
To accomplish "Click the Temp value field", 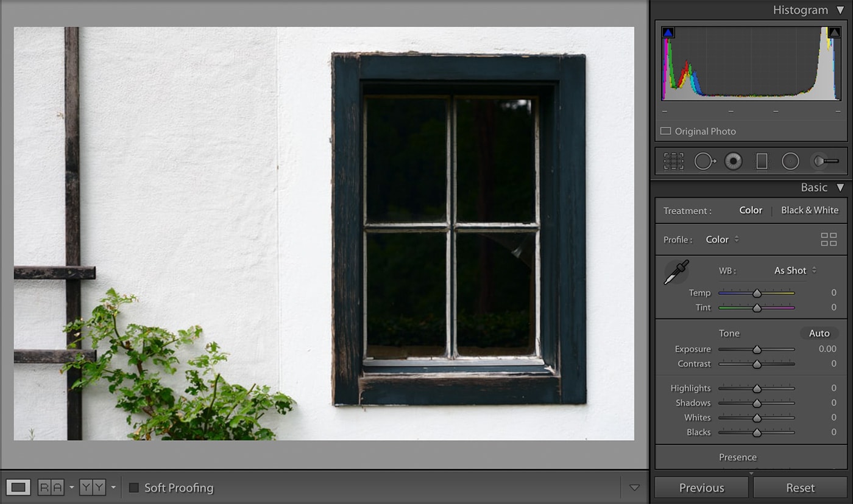I will [834, 293].
